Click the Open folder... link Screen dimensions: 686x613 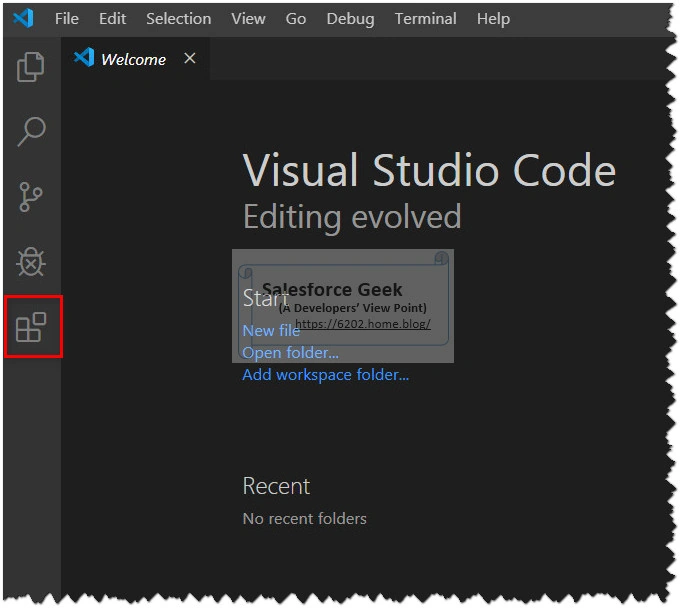coord(290,353)
